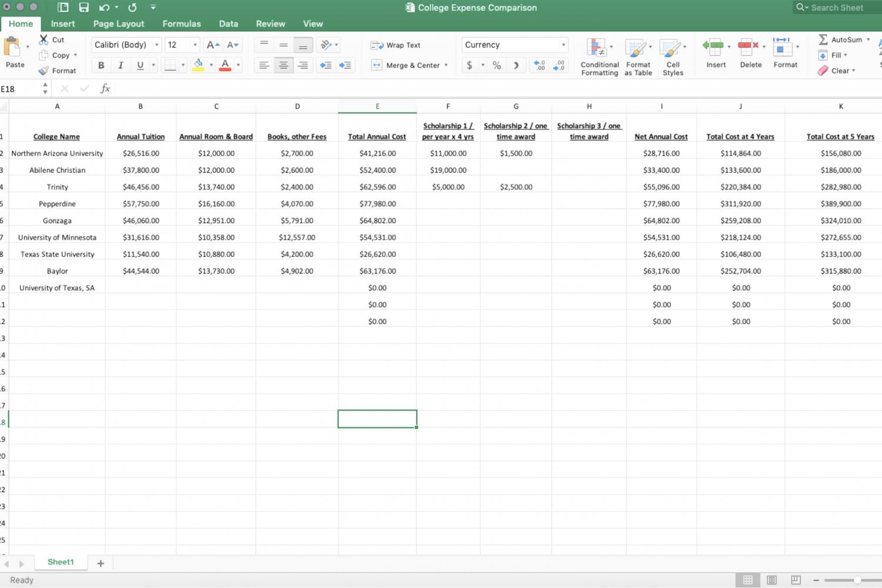Click the Search Sheet field

(x=836, y=8)
